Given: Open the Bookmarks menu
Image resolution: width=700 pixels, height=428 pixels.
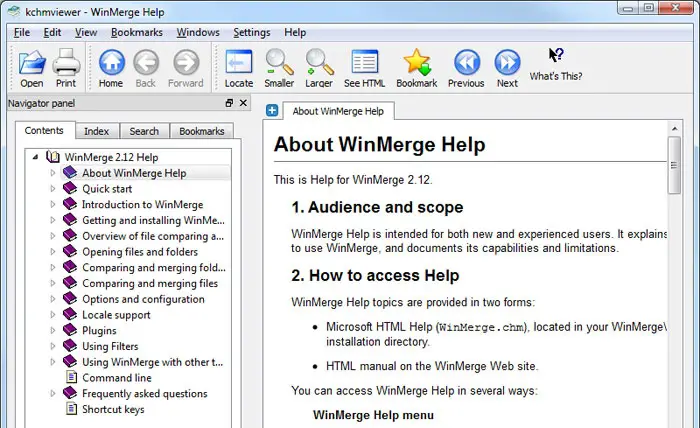Looking at the screenshot, I should click(x=137, y=33).
